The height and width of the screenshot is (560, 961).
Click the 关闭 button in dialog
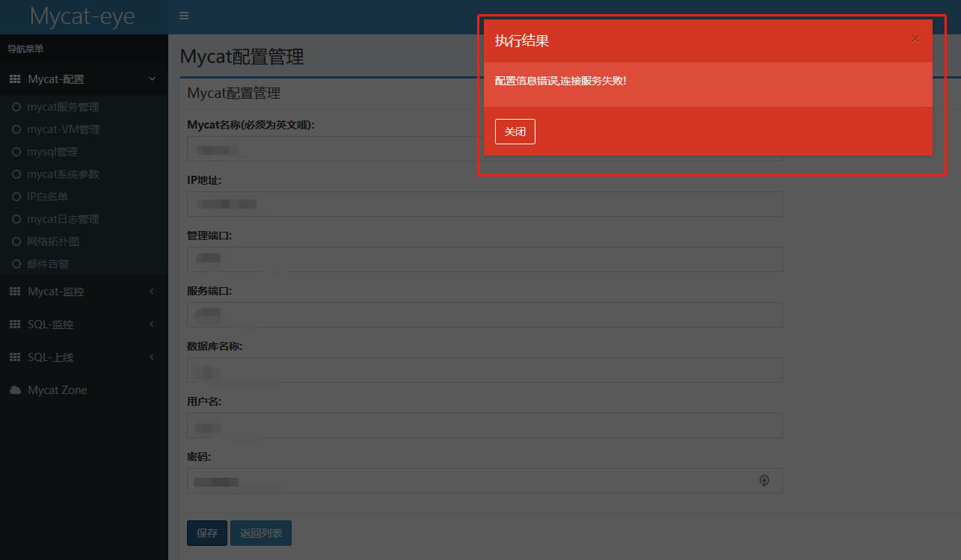point(515,132)
